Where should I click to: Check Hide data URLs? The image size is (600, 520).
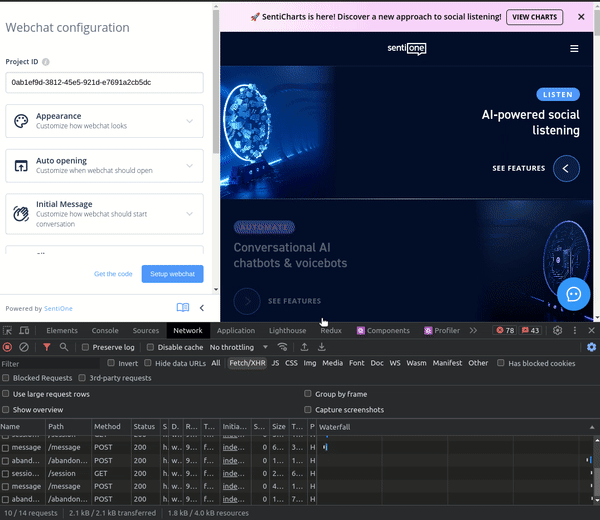148,363
